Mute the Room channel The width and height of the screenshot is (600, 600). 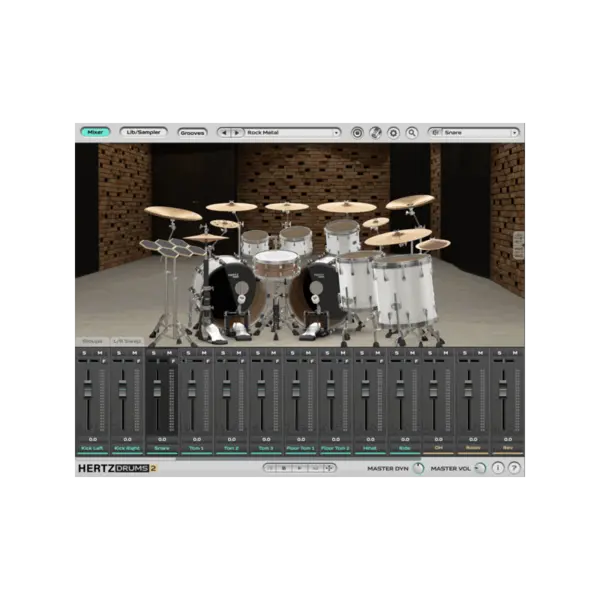481,353
